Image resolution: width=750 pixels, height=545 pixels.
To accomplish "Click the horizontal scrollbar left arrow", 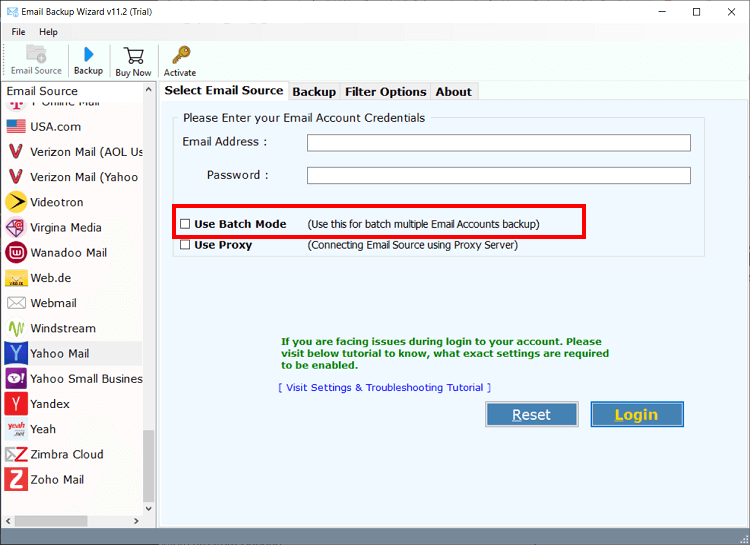I will [8, 521].
